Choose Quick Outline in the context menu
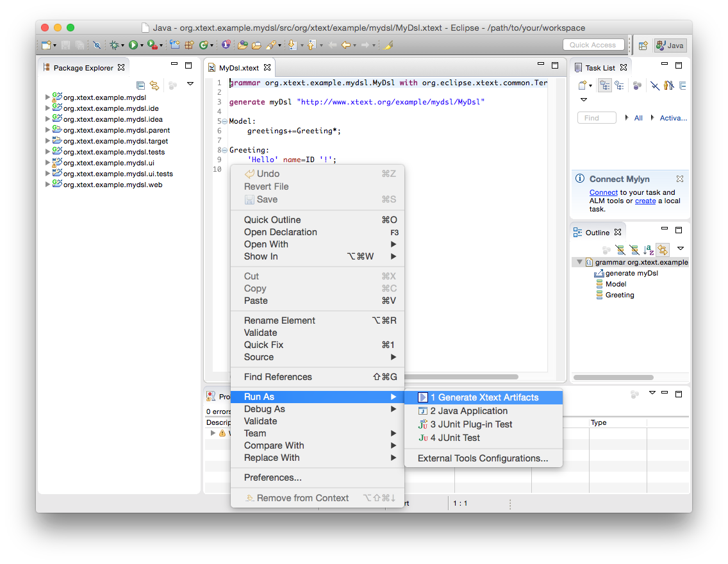 coord(272,220)
